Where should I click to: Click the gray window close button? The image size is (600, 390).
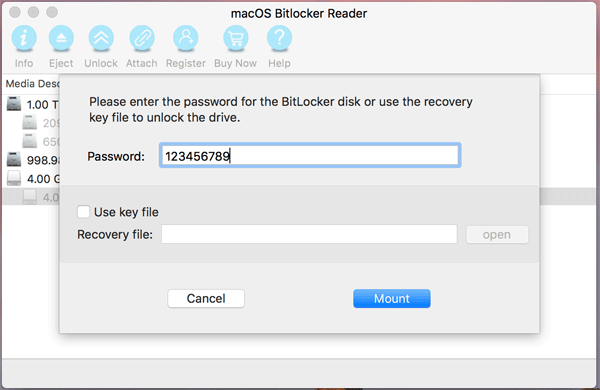tap(15, 12)
